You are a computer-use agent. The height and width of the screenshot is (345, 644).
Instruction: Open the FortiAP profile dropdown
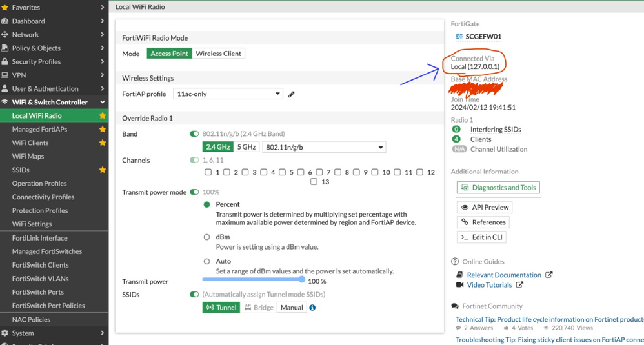pos(228,94)
